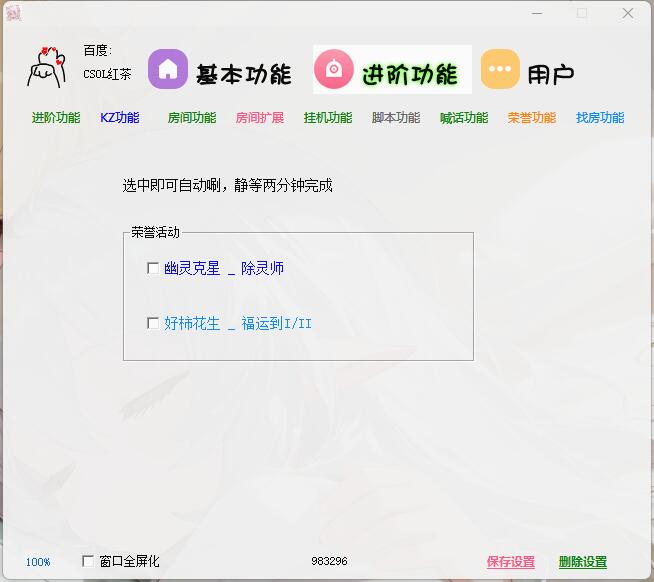This screenshot has height=582, width=654.
Task: Go to the 找房功能 tab
Action: 600,118
